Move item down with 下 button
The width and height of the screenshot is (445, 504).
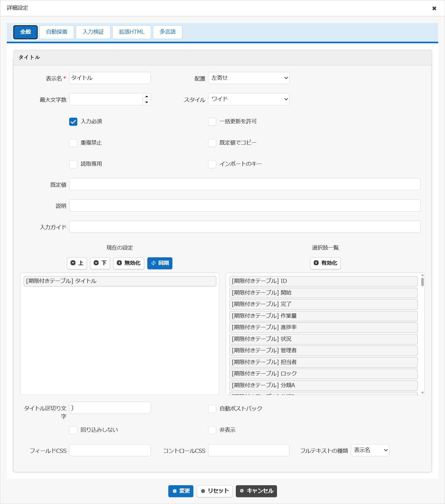point(100,263)
